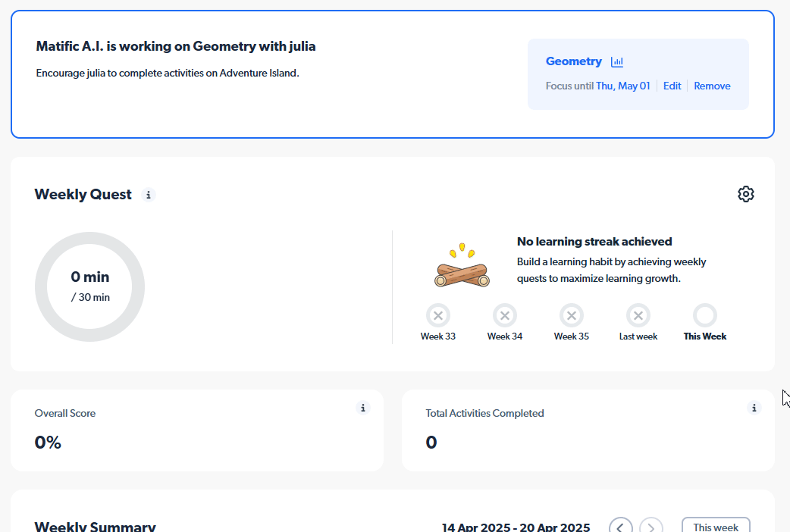Click the / 30 min goal text

(x=90, y=297)
